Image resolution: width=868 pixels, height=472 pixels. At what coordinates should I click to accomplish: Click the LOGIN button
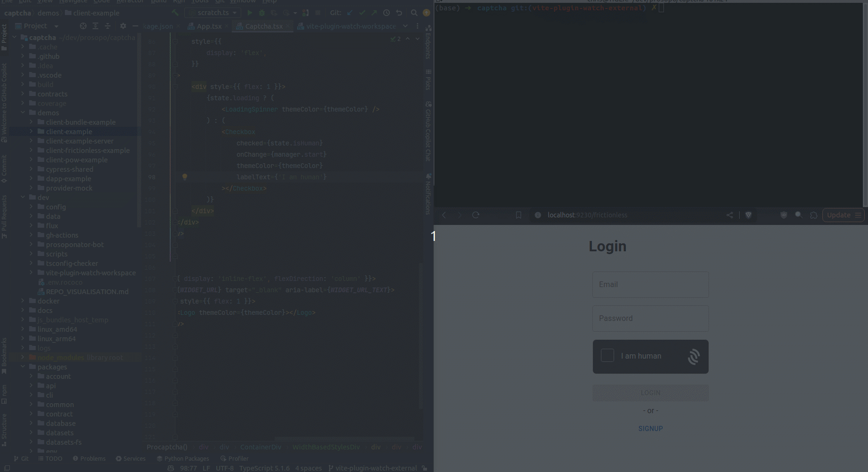(x=650, y=393)
